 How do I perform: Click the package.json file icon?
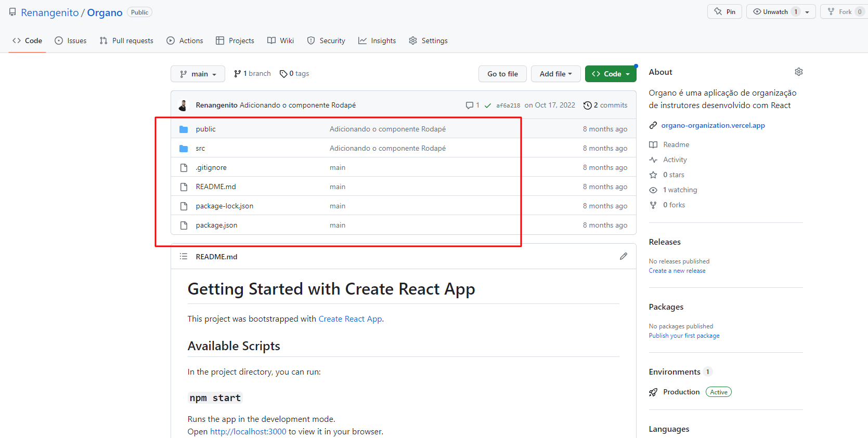pos(184,225)
